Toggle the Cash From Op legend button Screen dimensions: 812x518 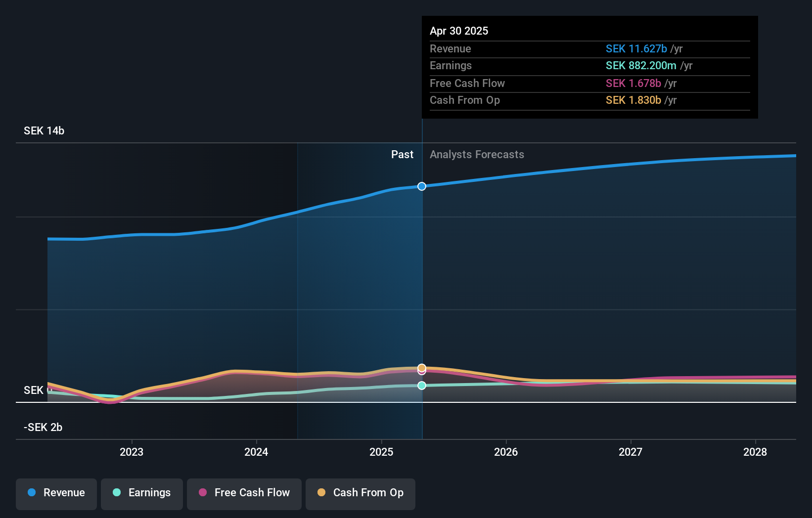(x=361, y=494)
